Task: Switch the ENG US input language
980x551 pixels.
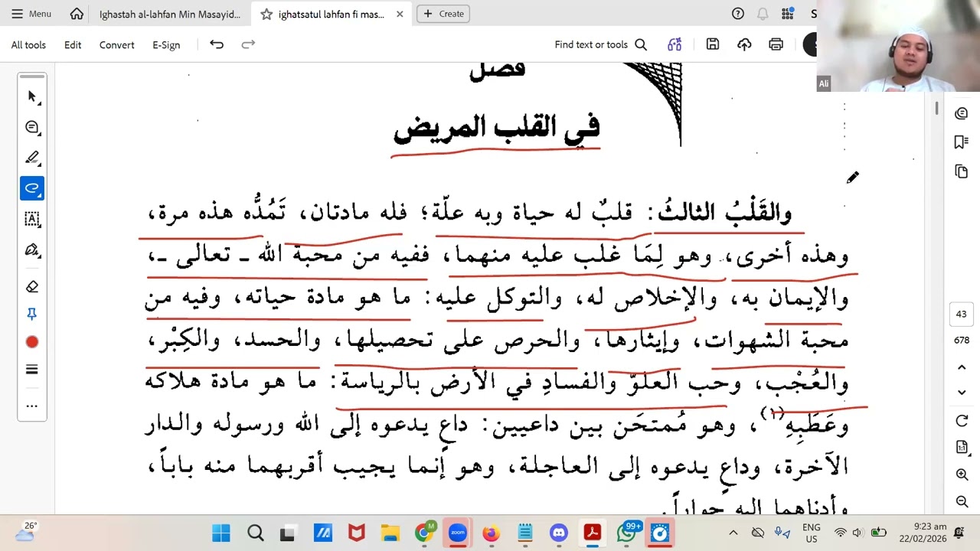Action: tap(811, 533)
